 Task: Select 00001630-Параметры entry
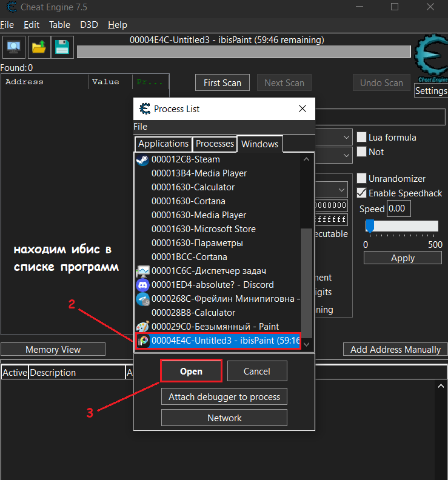tap(197, 243)
